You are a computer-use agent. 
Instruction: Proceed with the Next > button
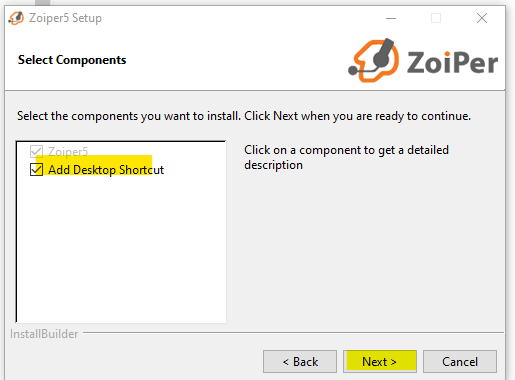coord(380,361)
